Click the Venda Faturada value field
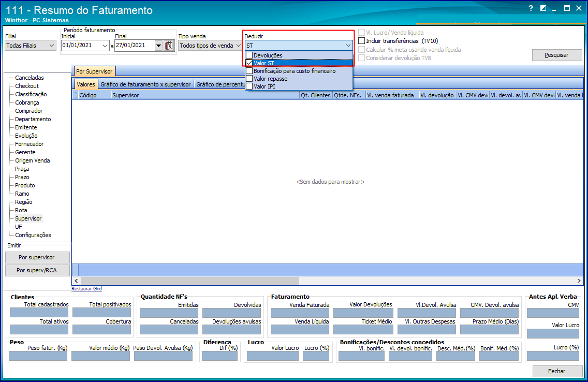588x382 pixels. pos(300,313)
